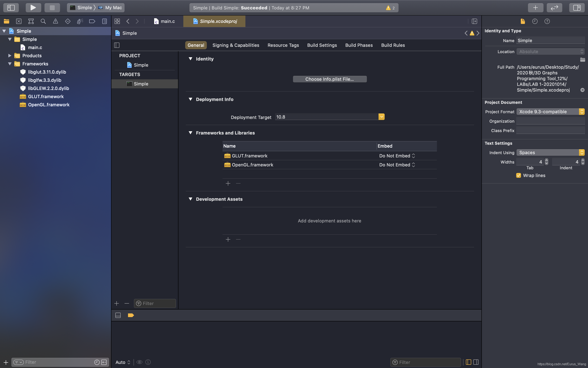
Task: Add a new target with the plus button
Action: [117, 303]
